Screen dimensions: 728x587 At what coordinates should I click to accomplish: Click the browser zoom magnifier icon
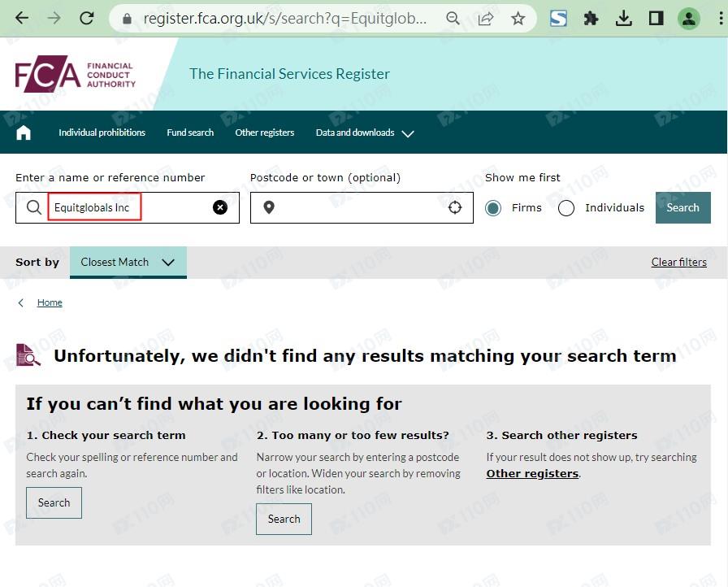(453, 19)
